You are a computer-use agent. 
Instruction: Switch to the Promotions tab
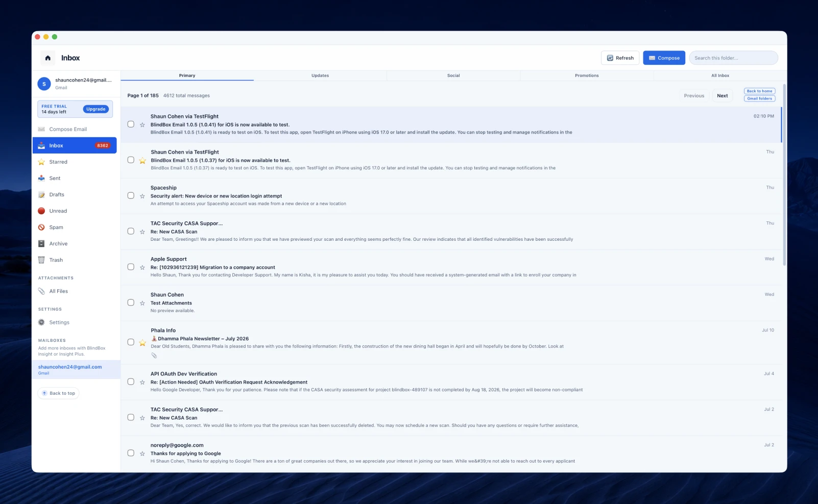[587, 75]
